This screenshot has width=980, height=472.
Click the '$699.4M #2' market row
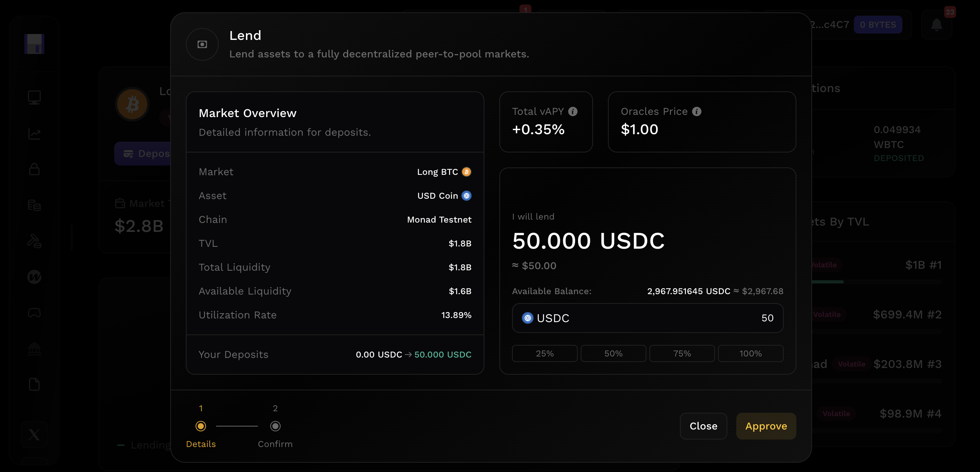pos(907,315)
